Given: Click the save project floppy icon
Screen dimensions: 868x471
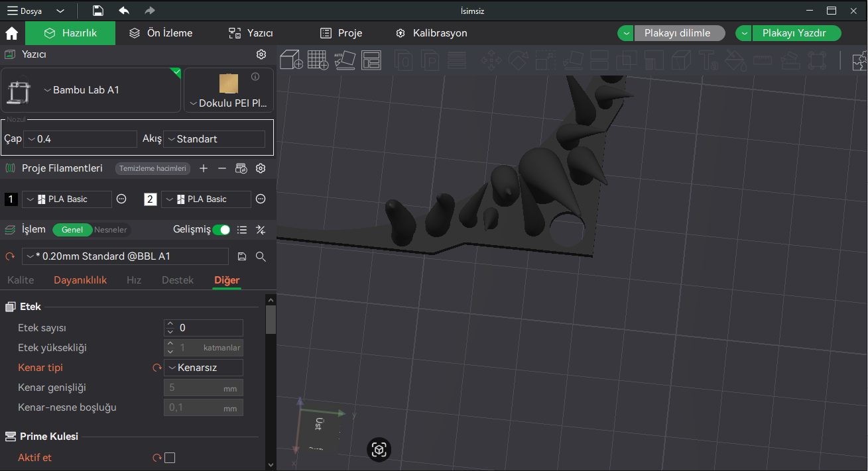Looking at the screenshot, I should point(97,11).
